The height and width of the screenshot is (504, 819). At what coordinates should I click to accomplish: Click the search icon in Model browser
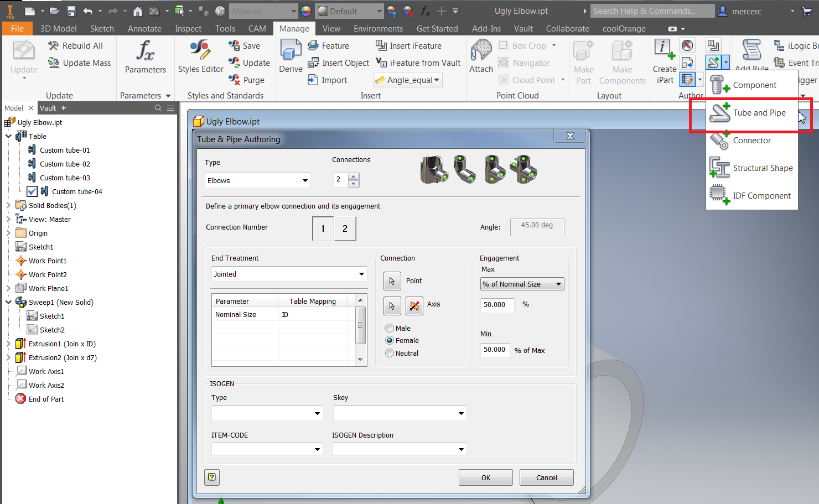tap(158, 108)
